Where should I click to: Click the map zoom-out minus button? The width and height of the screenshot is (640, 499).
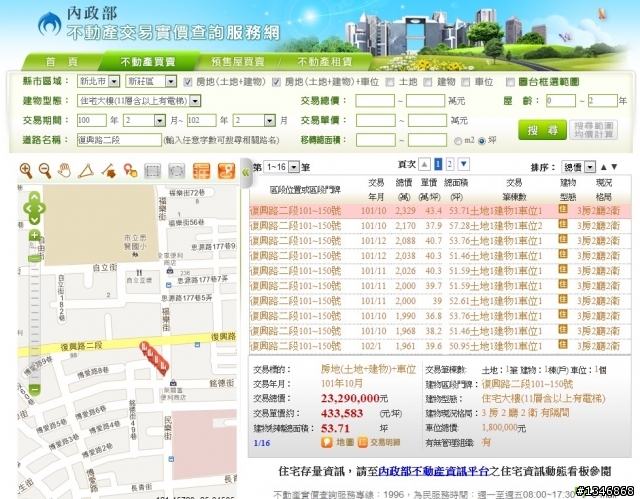[x=35, y=389]
